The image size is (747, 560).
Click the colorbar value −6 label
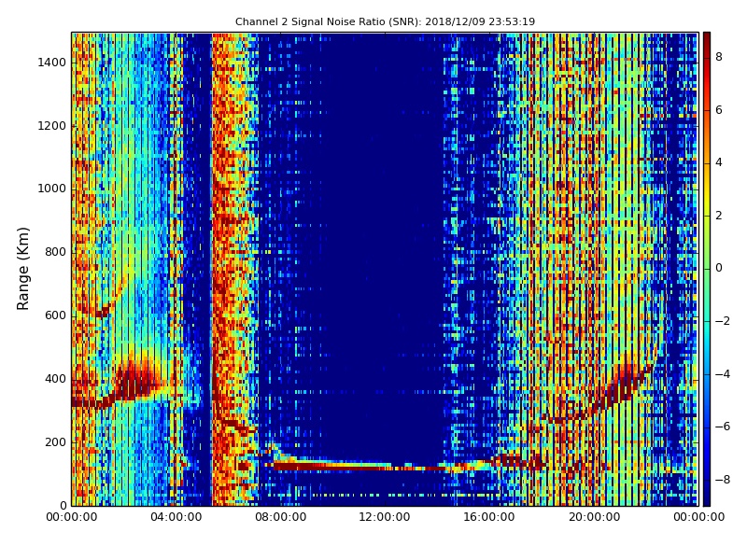click(723, 427)
